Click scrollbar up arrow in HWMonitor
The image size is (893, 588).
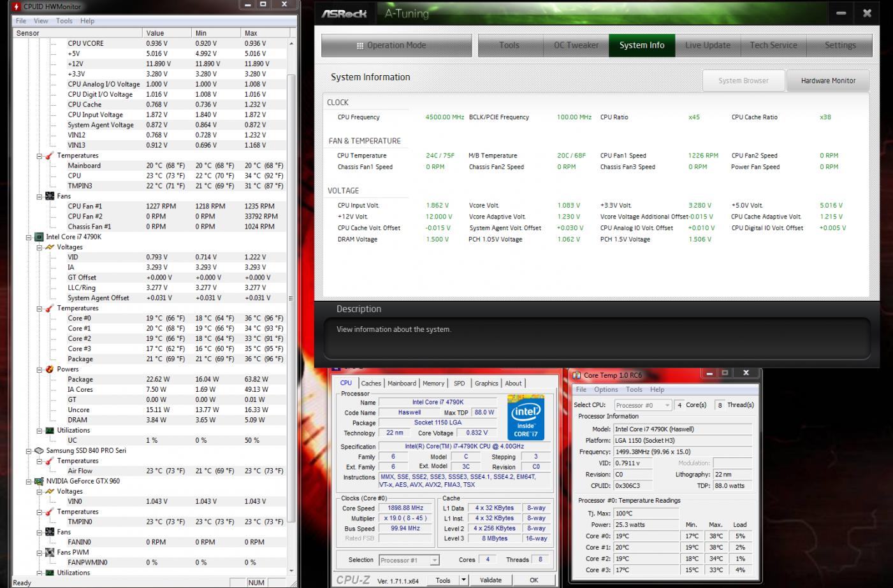292,43
